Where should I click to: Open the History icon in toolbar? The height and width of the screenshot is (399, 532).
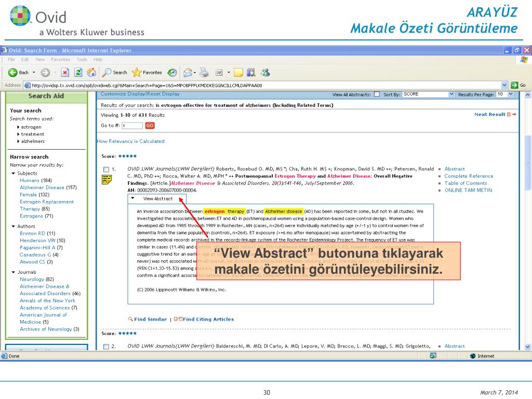(x=172, y=72)
